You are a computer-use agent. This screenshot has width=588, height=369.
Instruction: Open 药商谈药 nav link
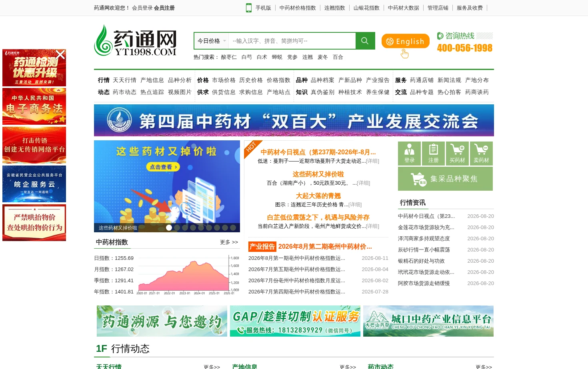[477, 92]
